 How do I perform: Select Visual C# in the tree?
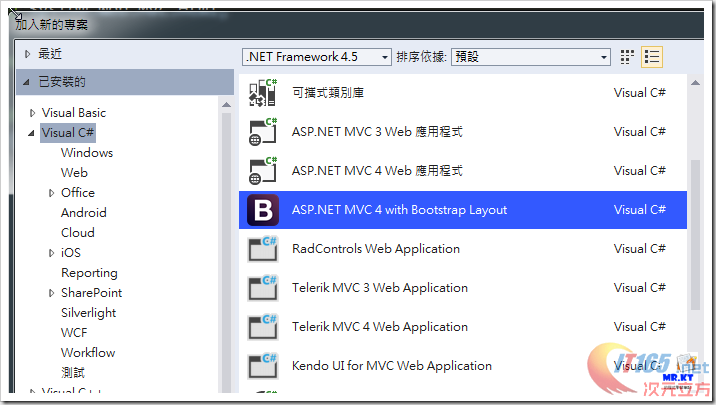click(68, 133)
